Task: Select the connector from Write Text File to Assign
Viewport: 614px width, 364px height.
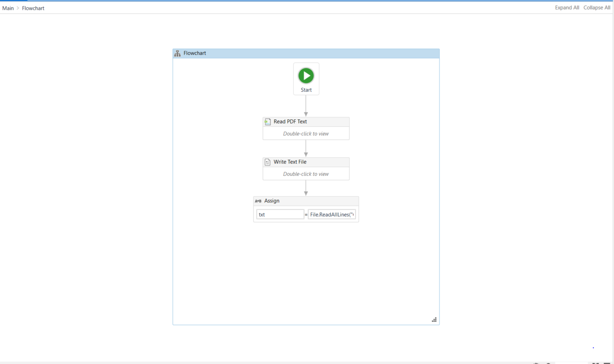Action: click(x=306, y=187)
